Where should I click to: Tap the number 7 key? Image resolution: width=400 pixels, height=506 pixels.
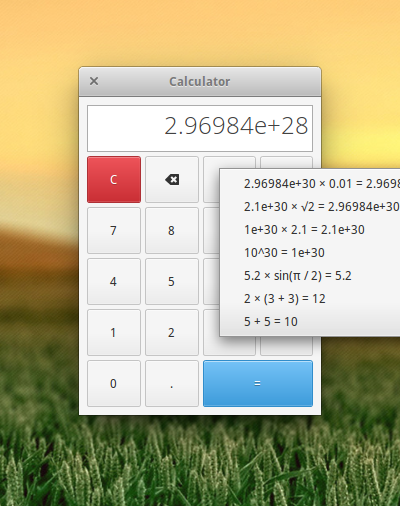114,230
